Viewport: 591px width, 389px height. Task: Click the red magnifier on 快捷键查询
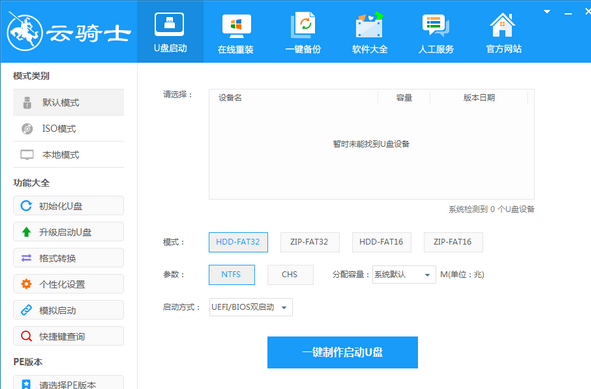[26, 336]
